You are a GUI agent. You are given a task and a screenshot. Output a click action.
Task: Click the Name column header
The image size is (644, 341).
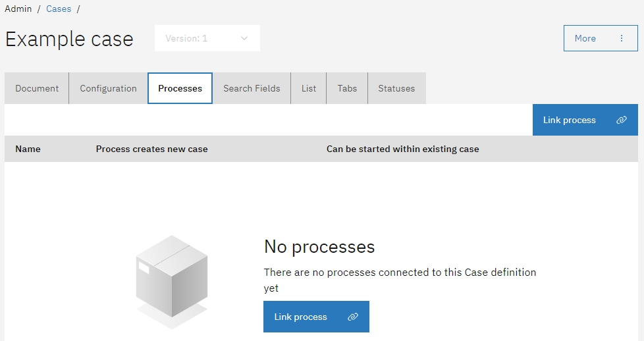[x=28, y=149]
